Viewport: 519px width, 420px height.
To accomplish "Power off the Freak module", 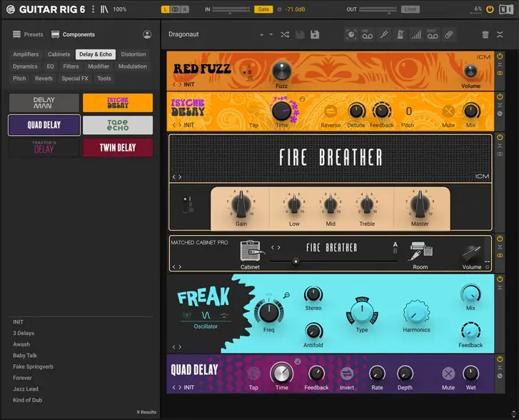I will point(500,279).
